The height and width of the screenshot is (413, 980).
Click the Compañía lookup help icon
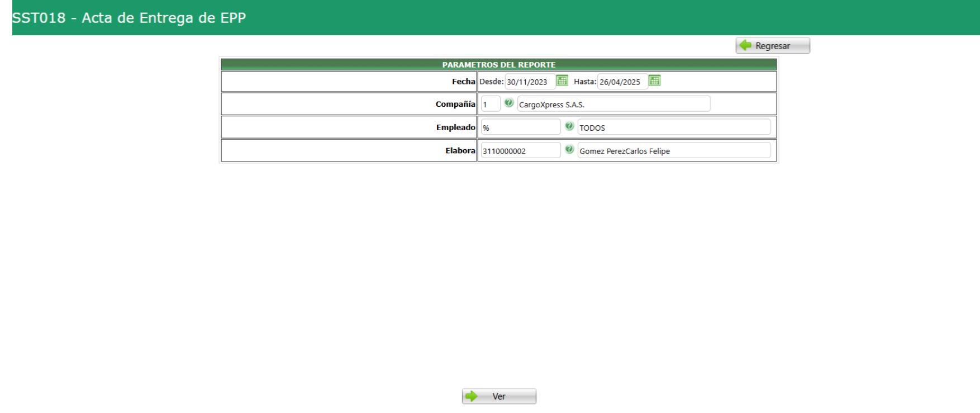coord(509,103)
